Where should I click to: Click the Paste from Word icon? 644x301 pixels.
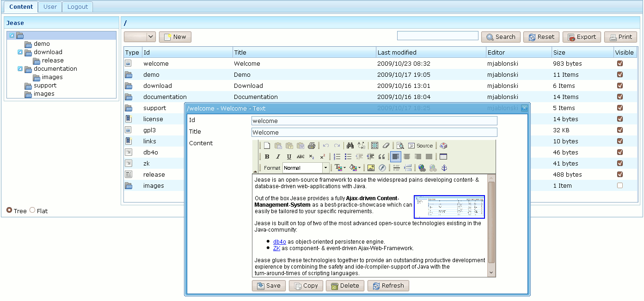(x=300, y=146)
